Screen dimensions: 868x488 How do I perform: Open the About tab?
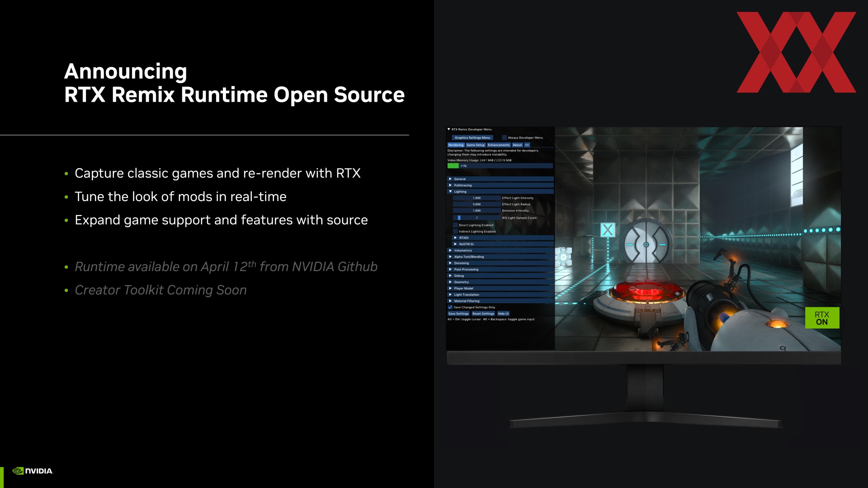coord(517,145)
